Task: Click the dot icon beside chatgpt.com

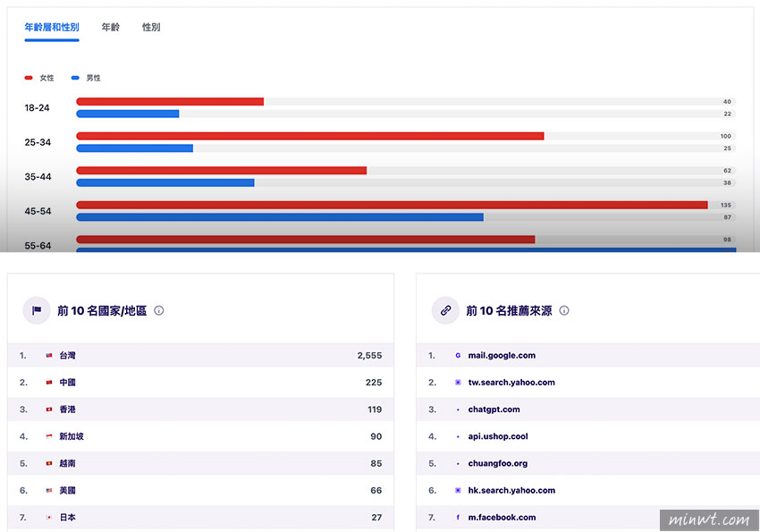Action: (458, 410)
